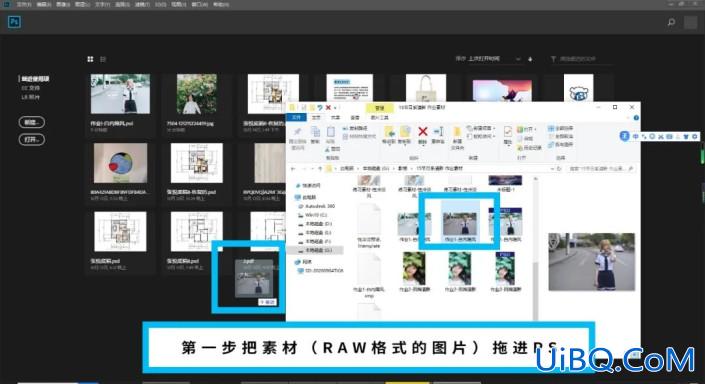Select This PC in Explorer navigation tree

[x=306, y=197]
